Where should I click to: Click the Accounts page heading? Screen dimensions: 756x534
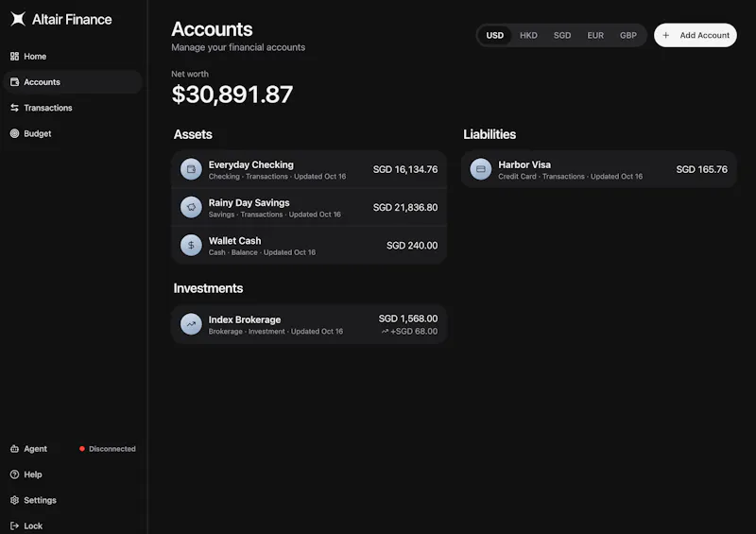click(212, 29)
